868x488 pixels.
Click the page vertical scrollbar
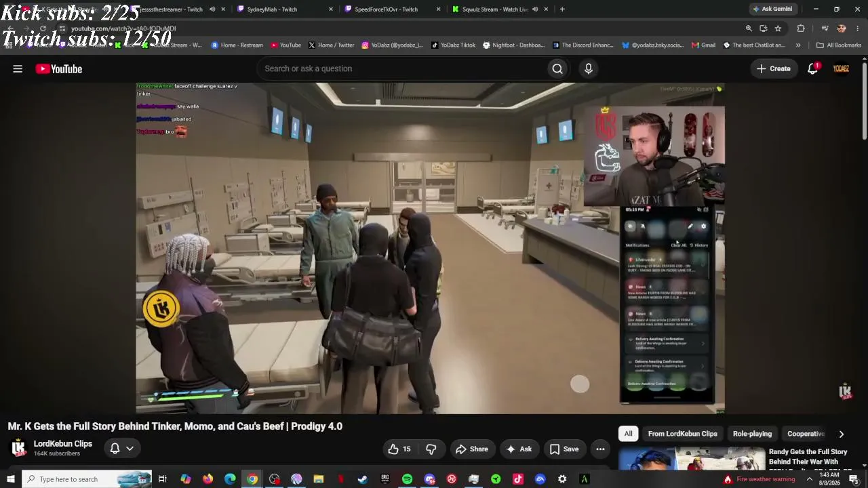tap(865, 102)
